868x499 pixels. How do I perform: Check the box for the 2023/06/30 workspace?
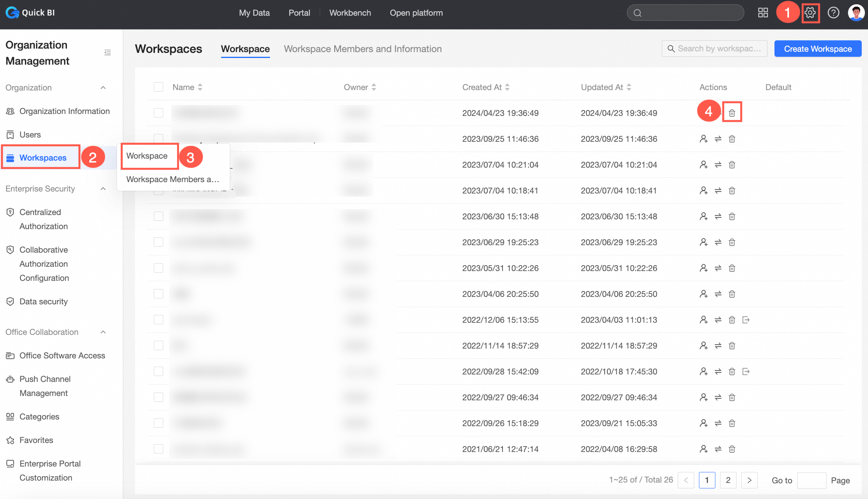(158, 217)
